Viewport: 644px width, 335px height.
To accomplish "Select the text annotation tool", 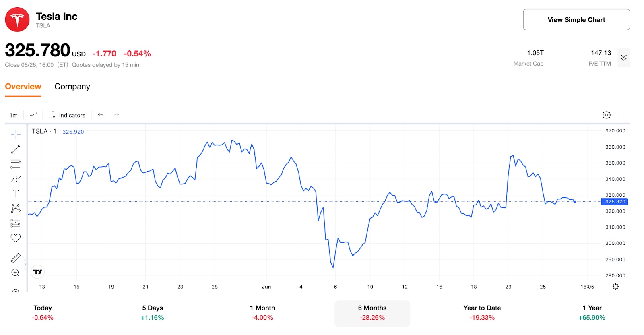I will (x=15, y=193).
